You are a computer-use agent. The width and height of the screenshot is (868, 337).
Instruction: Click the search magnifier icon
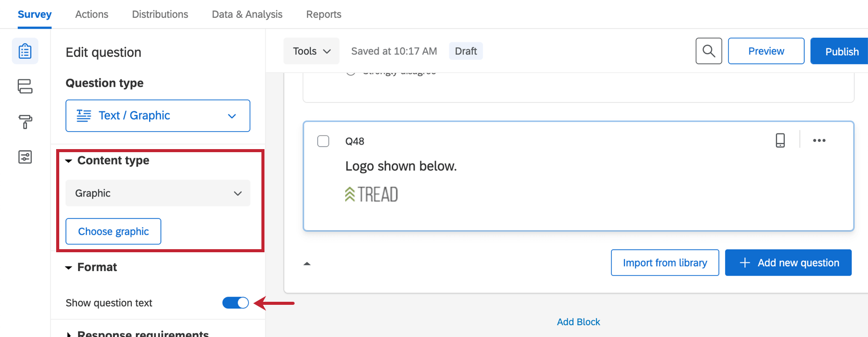tap(709, 51)
